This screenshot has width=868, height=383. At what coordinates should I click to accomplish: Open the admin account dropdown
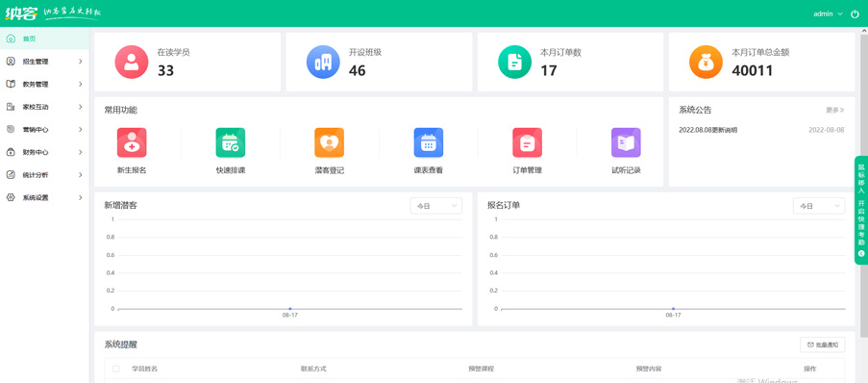click(x=828, y=13)
